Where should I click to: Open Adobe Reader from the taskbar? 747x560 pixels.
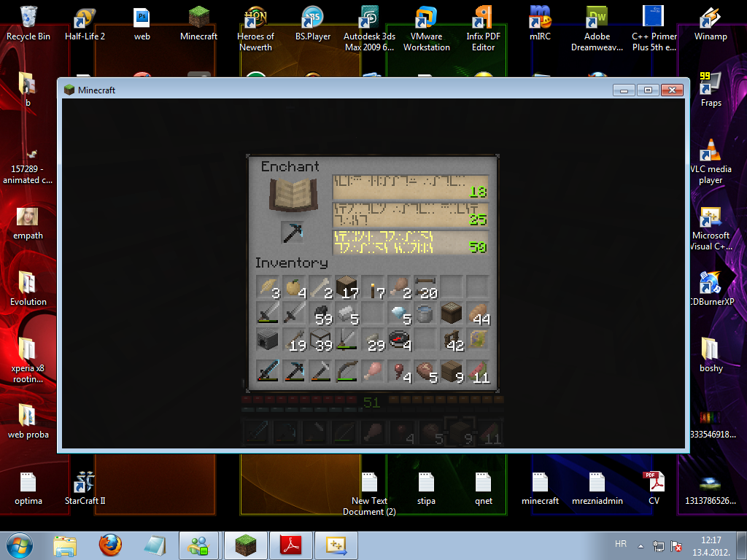pos(291,545)
